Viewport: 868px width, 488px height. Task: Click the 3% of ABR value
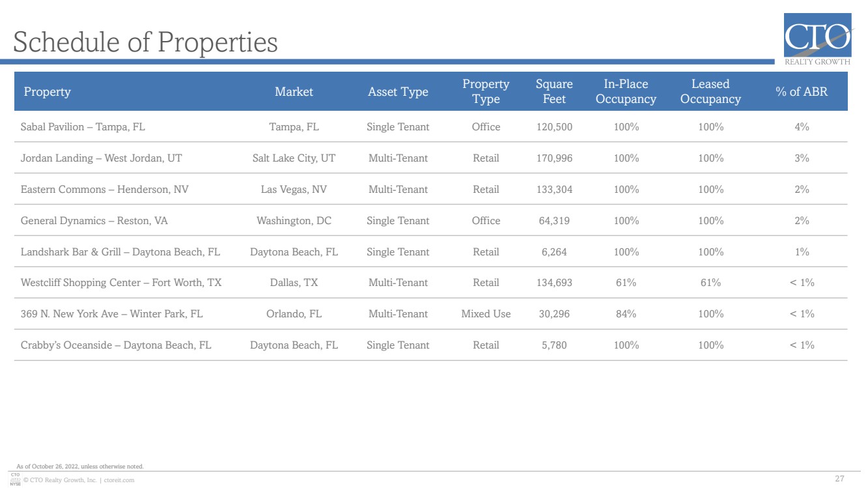tap(802, 158)
